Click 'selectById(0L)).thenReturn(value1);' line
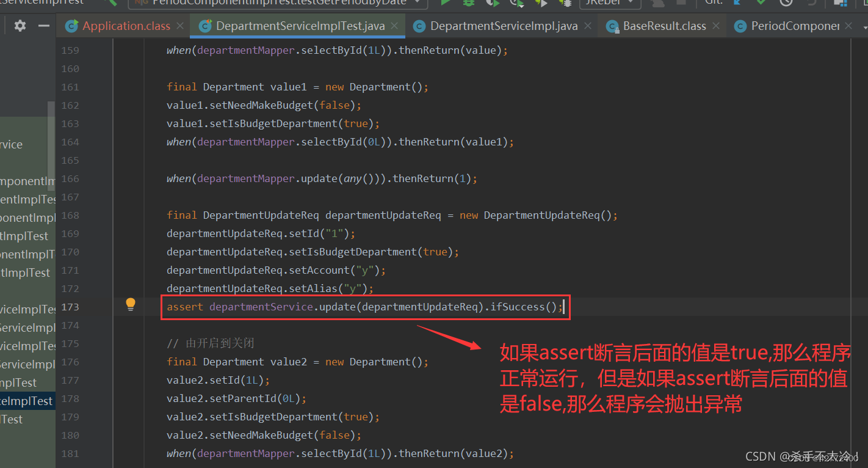This screenshot has width=868, height=468. 340,142
